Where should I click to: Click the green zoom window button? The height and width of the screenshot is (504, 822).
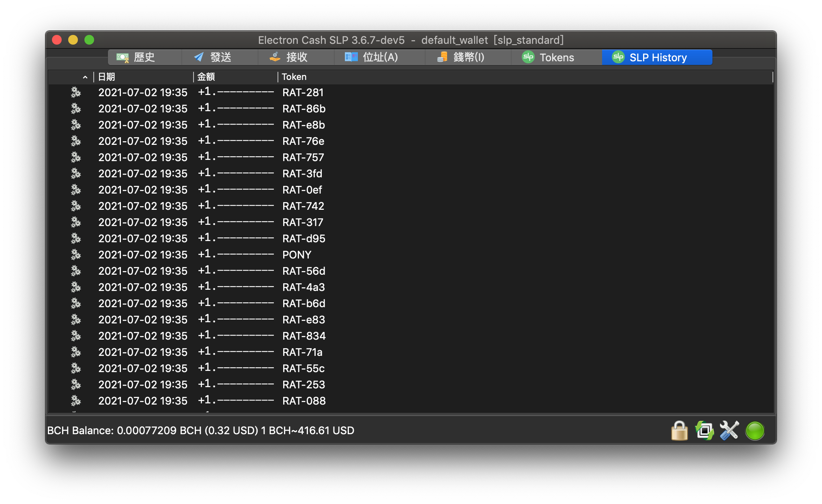89,40
